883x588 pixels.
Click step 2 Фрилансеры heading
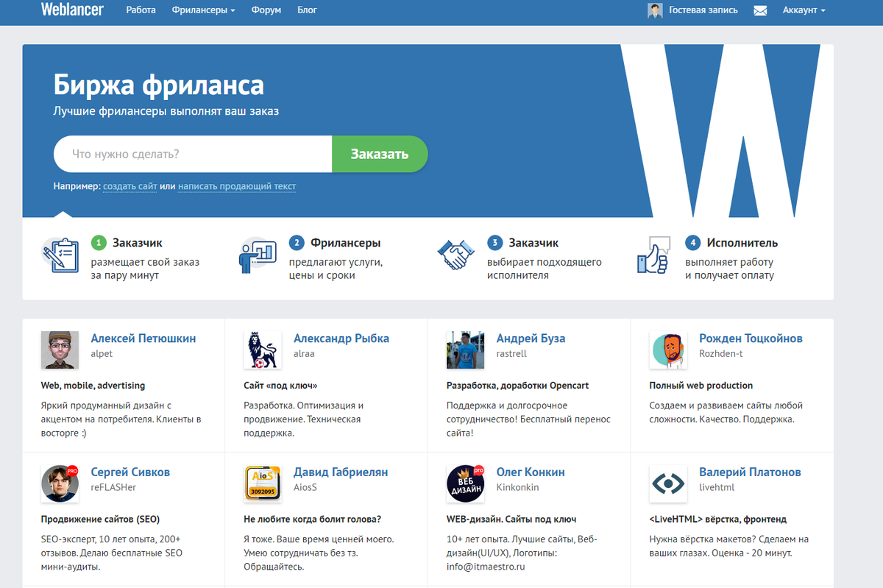click(345, 243)
